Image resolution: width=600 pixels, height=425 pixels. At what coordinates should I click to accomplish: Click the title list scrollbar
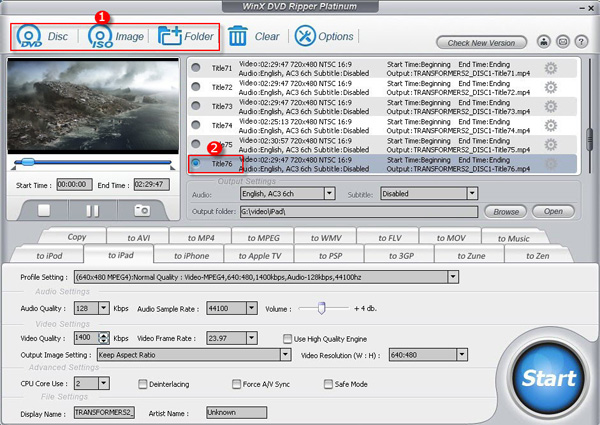[589, 138]
